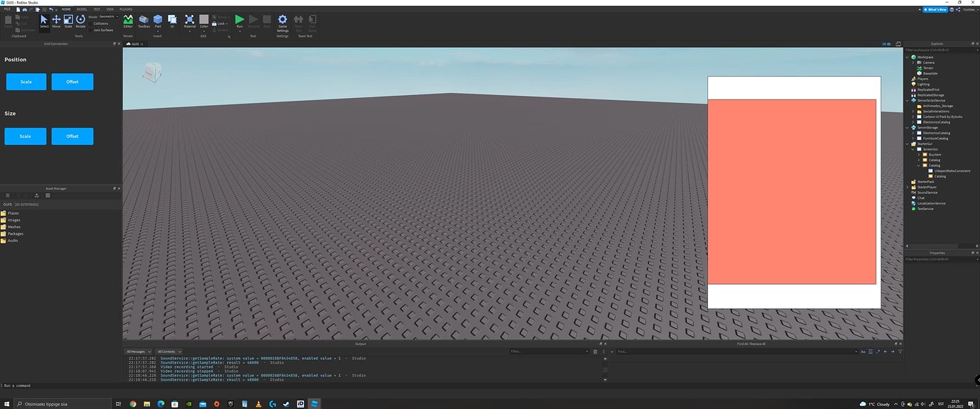Collapse the ServerScriptService node

tap(908, 100)
